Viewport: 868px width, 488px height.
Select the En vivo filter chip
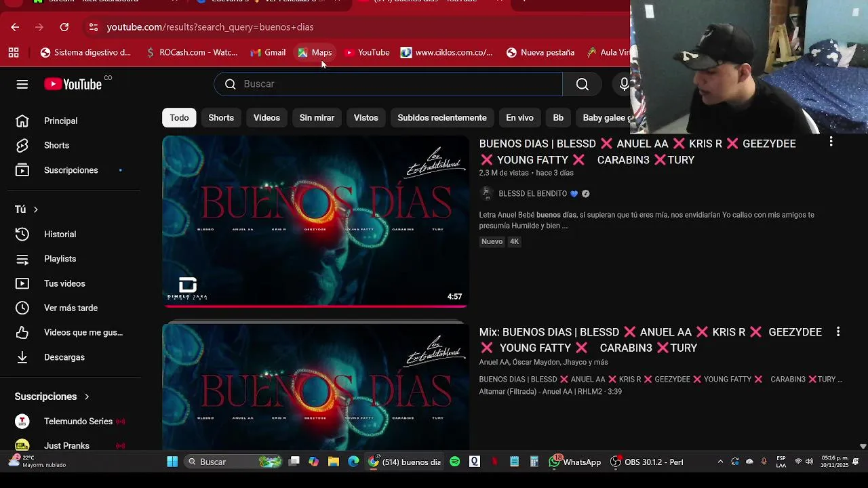pyautogui.click(x=519, y=118)
